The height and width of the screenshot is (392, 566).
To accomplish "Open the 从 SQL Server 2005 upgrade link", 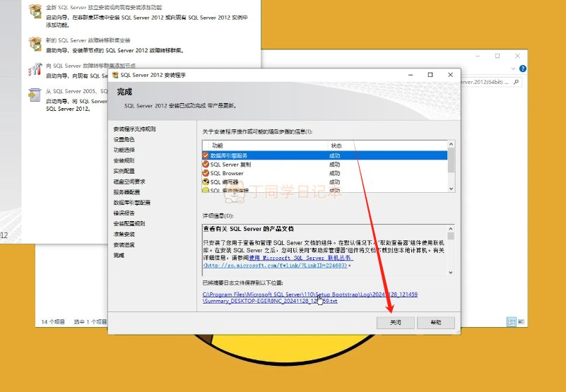I will point(76,91).
